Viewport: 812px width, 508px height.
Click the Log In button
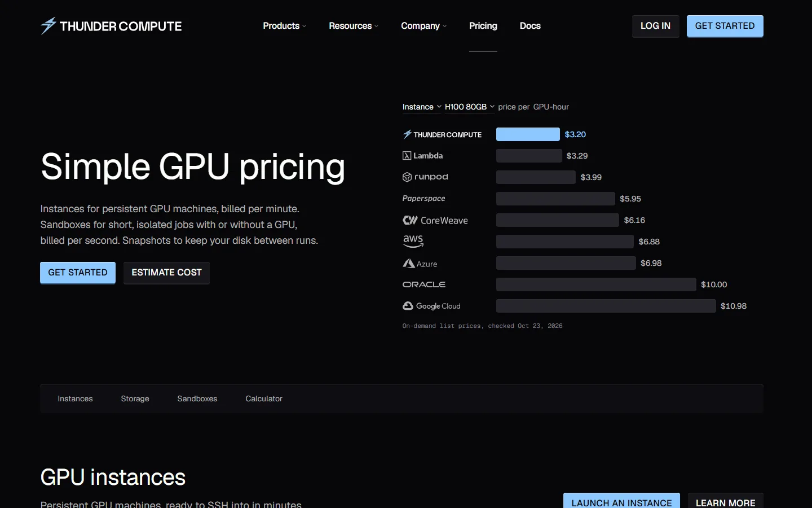[655, 26]
